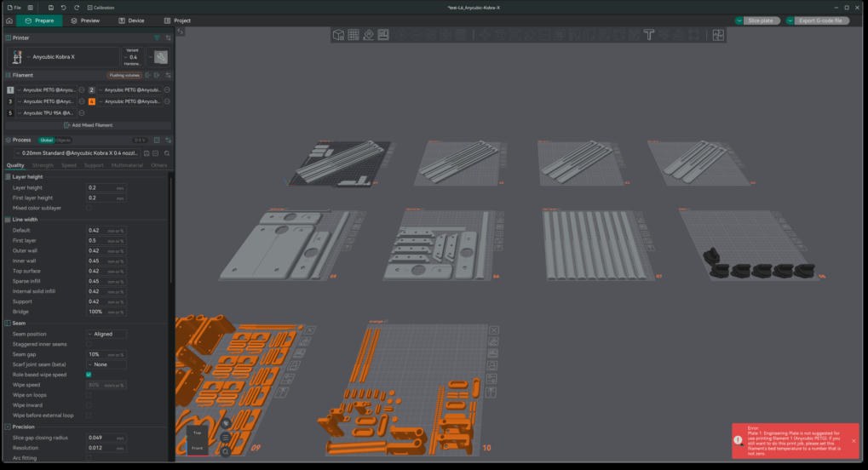Screen dimensions: 868x470
Task: Click the undo arrow icon
Action: click(x=64, y=8)
